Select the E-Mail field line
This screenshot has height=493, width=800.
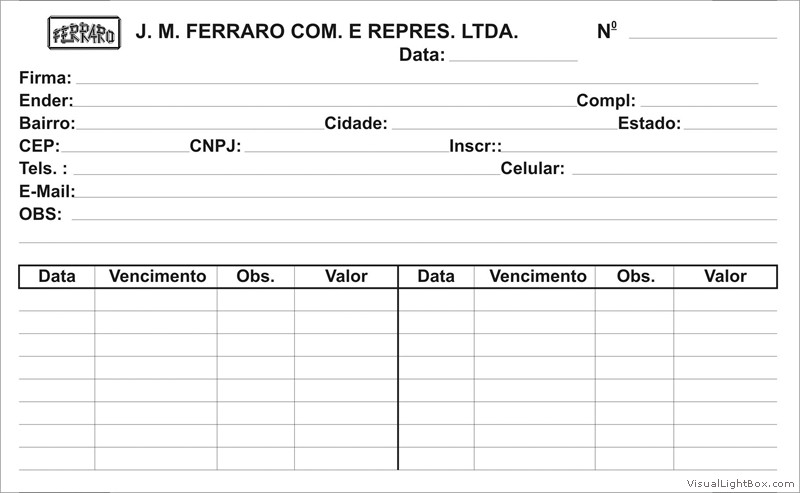[427, 191]
